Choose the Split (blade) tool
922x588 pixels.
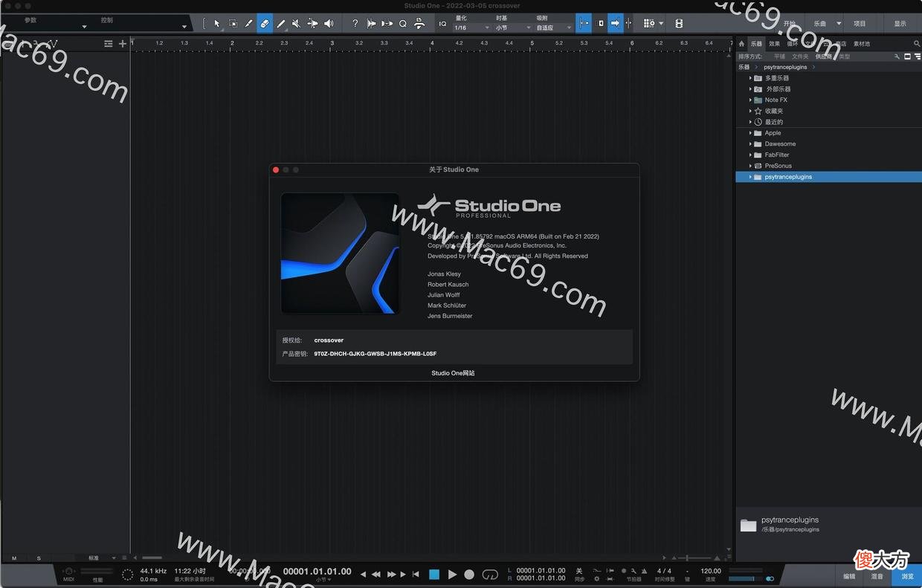pos(249,24)
